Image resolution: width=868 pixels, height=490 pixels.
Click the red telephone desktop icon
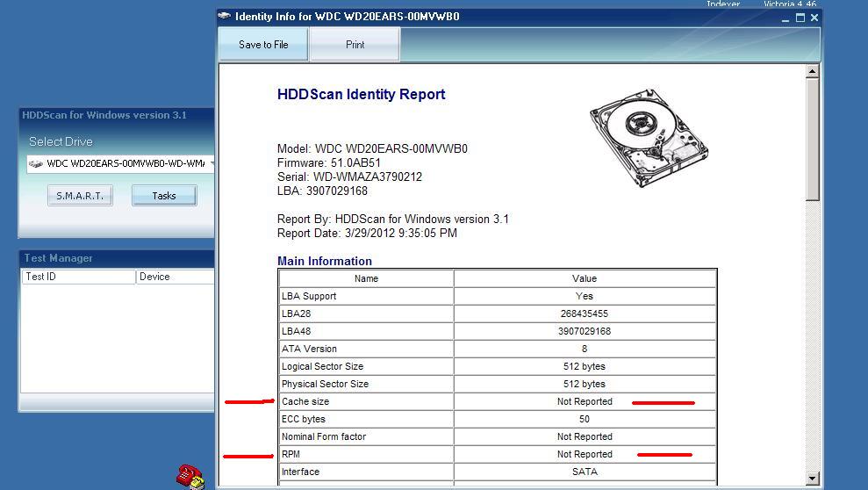click(190, 477)
